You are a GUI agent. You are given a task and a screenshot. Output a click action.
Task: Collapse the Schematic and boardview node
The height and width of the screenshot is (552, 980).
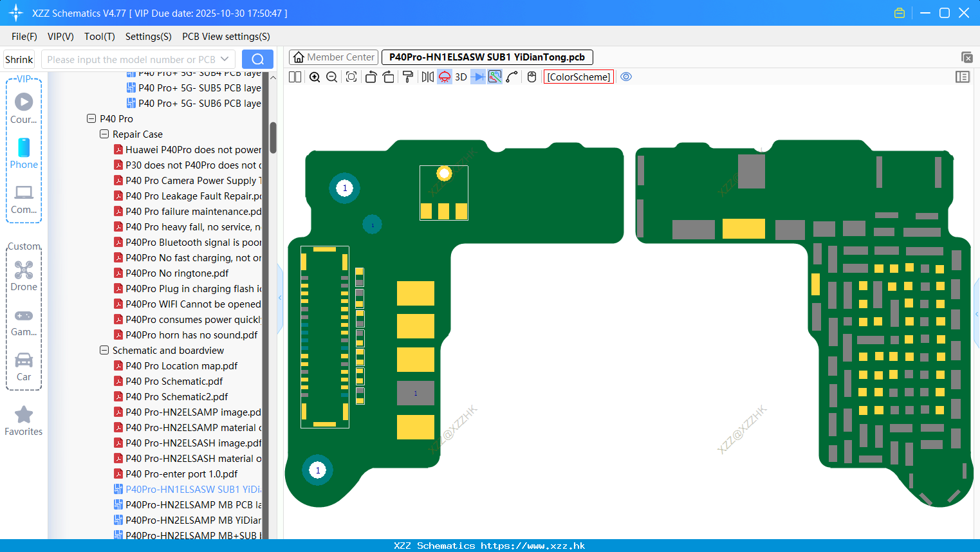click(104, 350)
